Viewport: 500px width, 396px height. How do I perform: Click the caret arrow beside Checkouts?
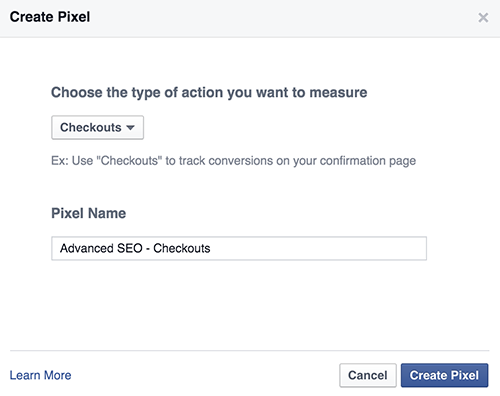(130, 128)
